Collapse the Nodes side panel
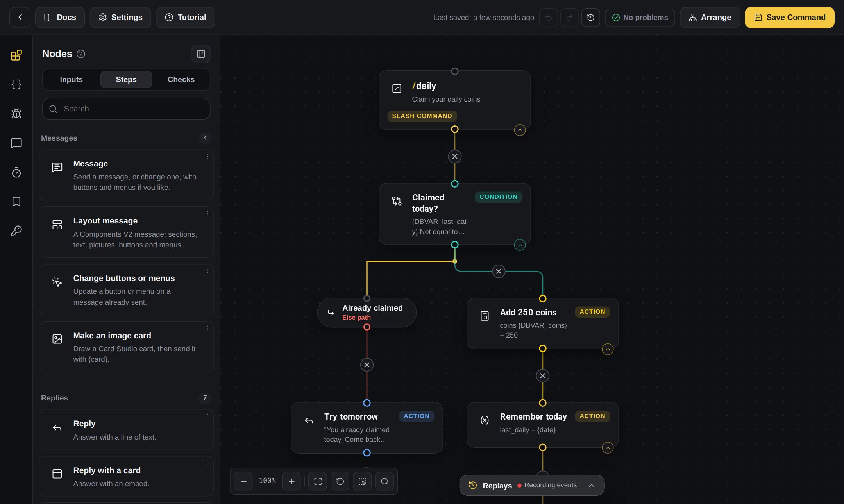This screenshot has height=504, width=844. tap(201, 54)
